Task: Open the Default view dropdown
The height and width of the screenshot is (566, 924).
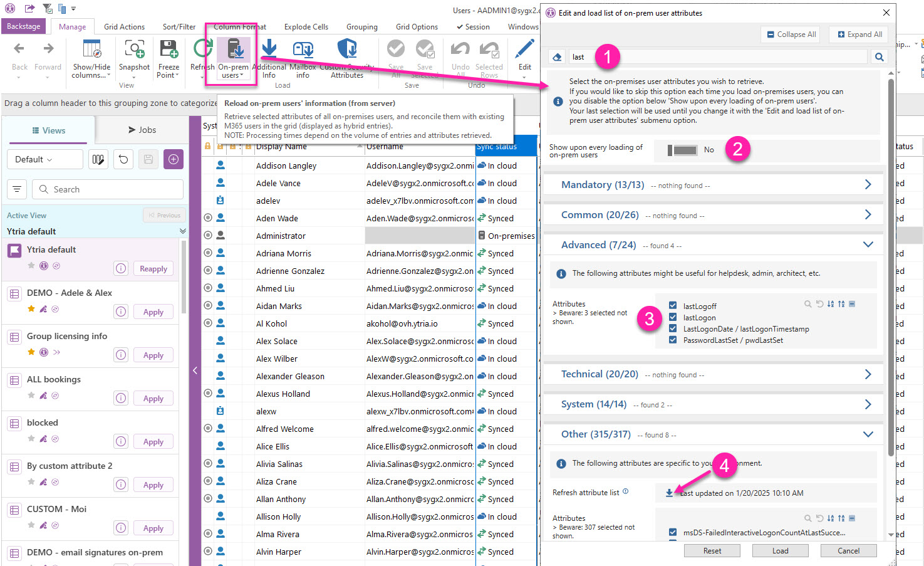Action: (44, 159)
